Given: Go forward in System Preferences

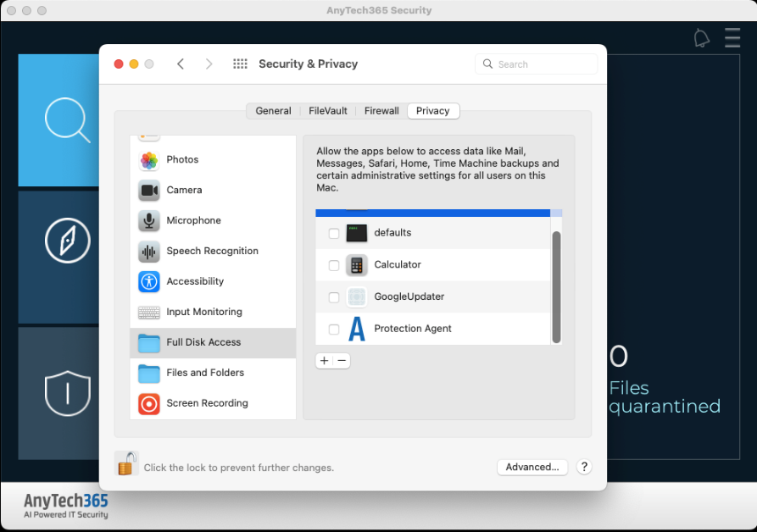Looking at the screenshot, I should tap(209, 64).
